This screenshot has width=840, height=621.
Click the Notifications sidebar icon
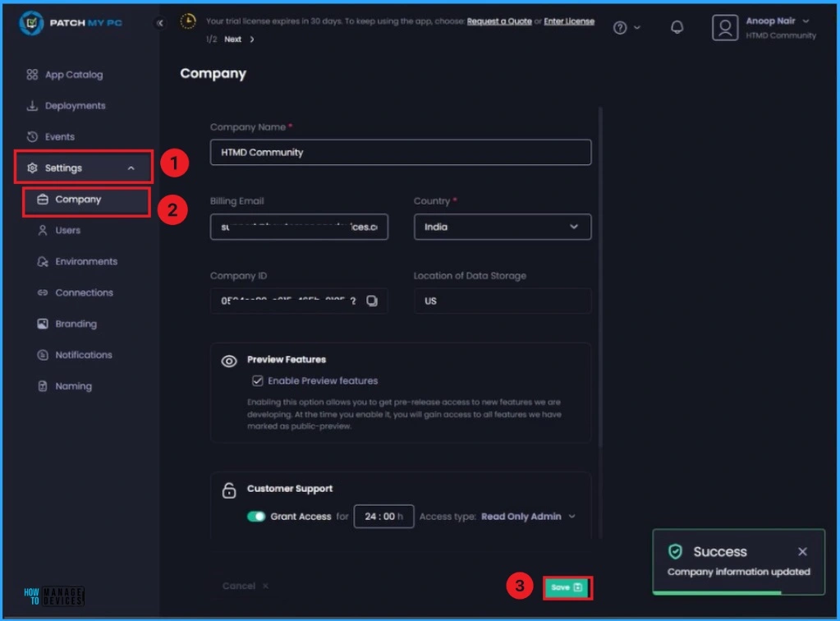43,355
